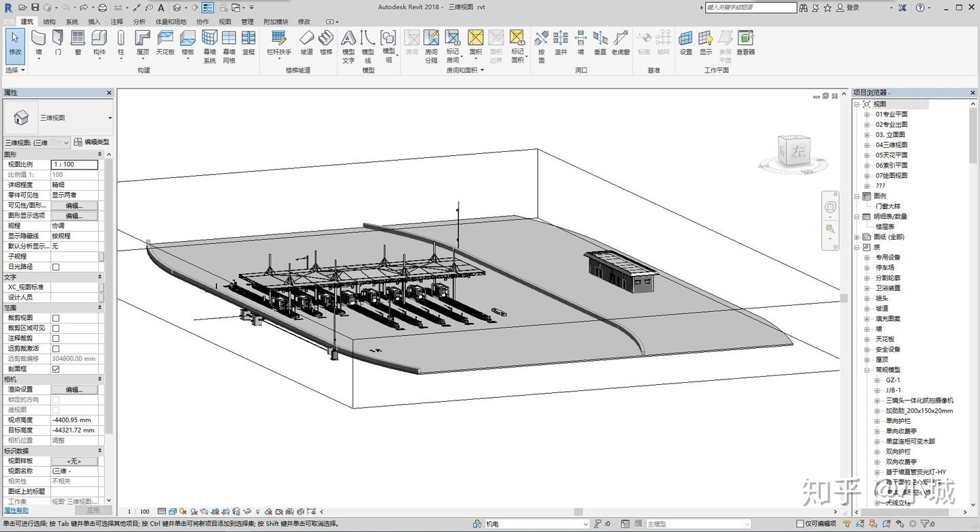This screenshot has width=980, height=532.
Task: Open the 属性帮助 link
Action: pyautogui.click(x=16, y=510)
